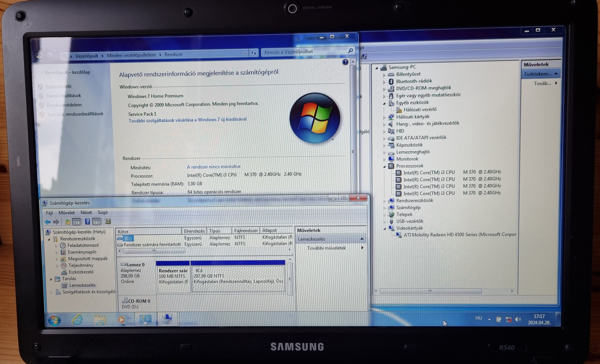Click 'Minden vezérlőpultelem' in the address bar

[x=131, y=55]
